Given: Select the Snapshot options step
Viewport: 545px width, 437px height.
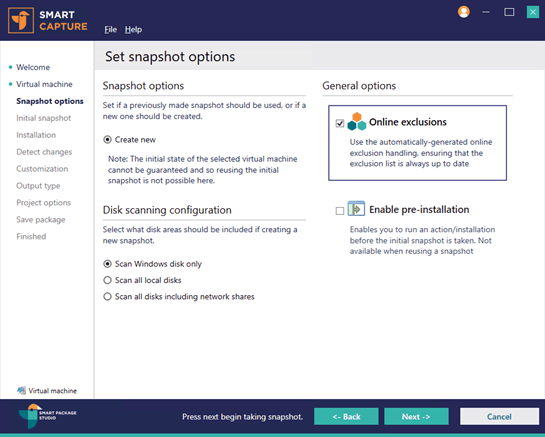Looking at the screenshot, I should coord(50,101).
